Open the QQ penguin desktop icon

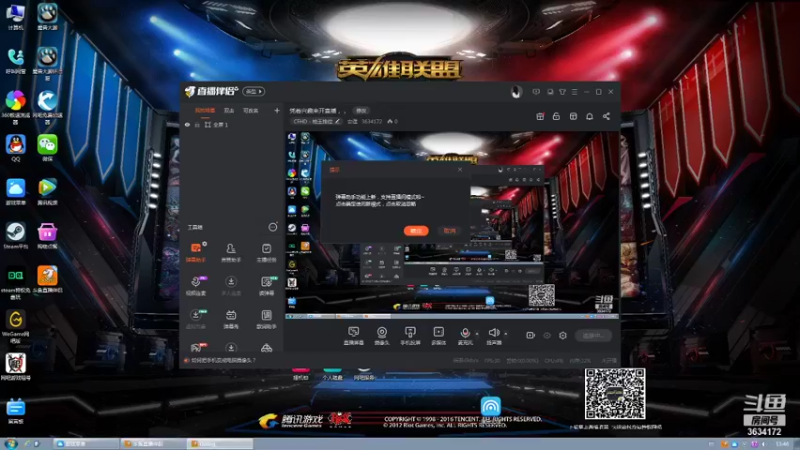[16, 148]
